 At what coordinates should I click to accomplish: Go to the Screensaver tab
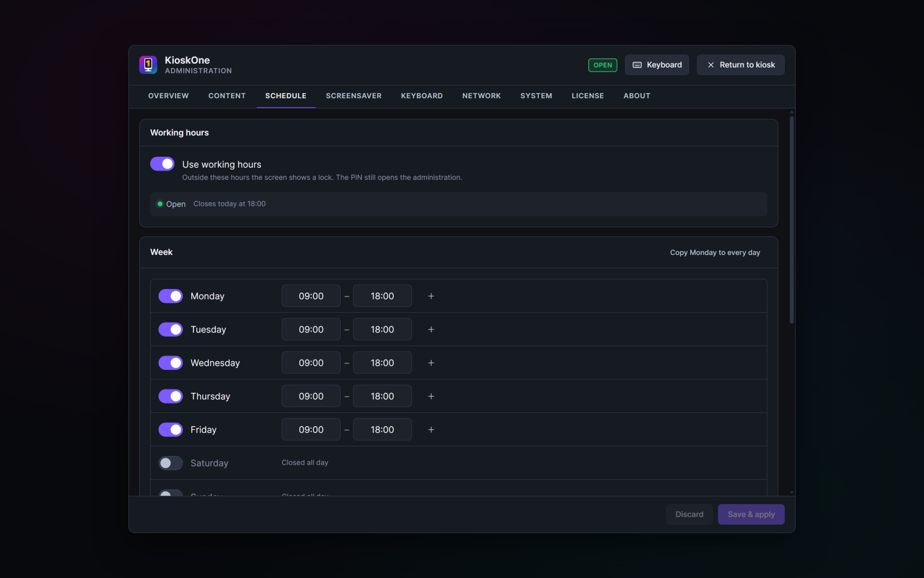point(353,96)
